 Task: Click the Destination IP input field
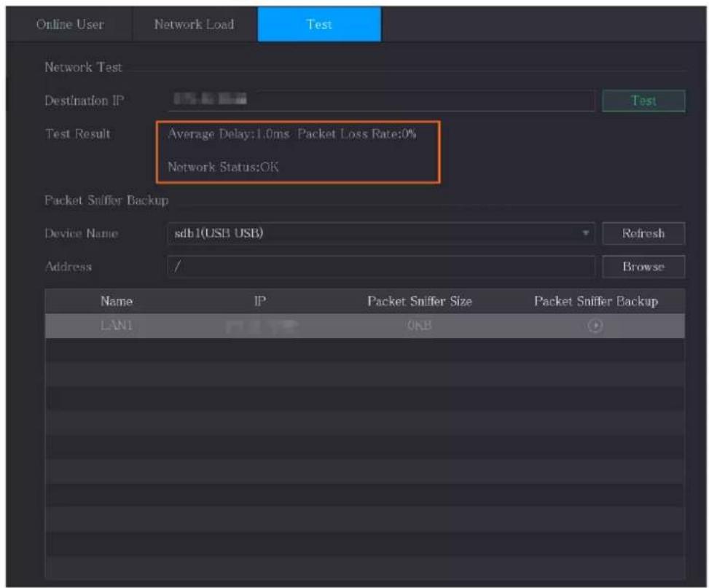[381, 101]
